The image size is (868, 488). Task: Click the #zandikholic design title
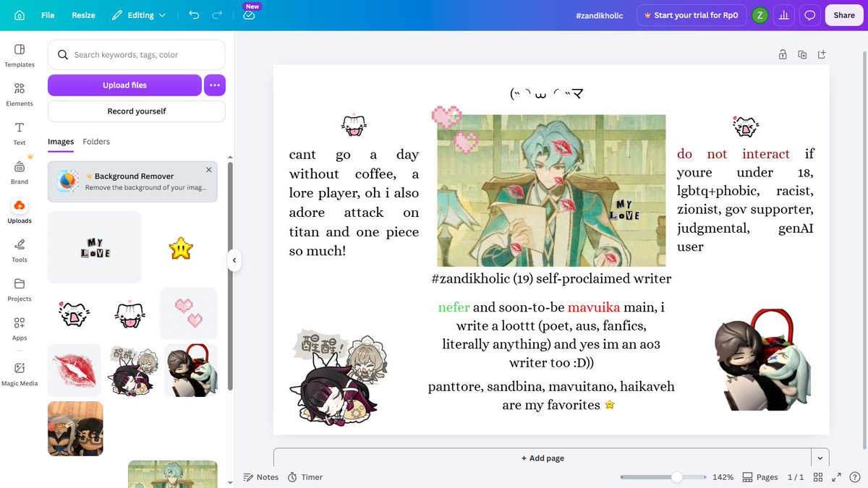click(600, 15)
